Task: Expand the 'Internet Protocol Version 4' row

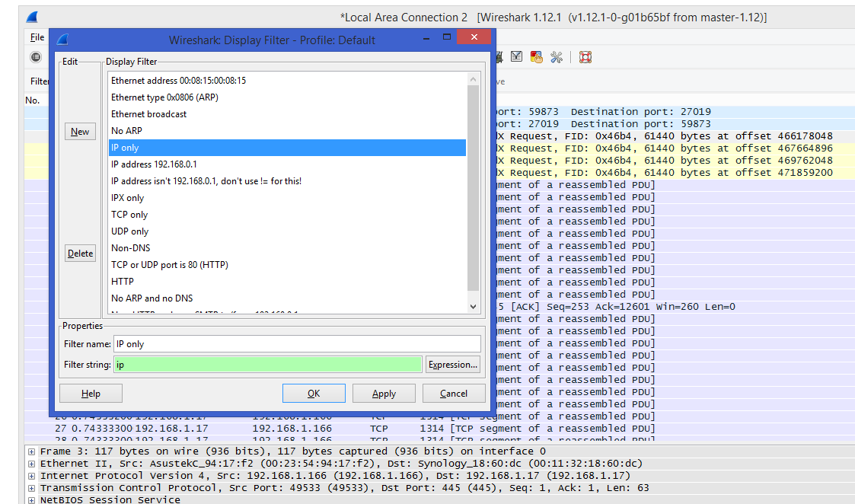Action: [32, 476]
